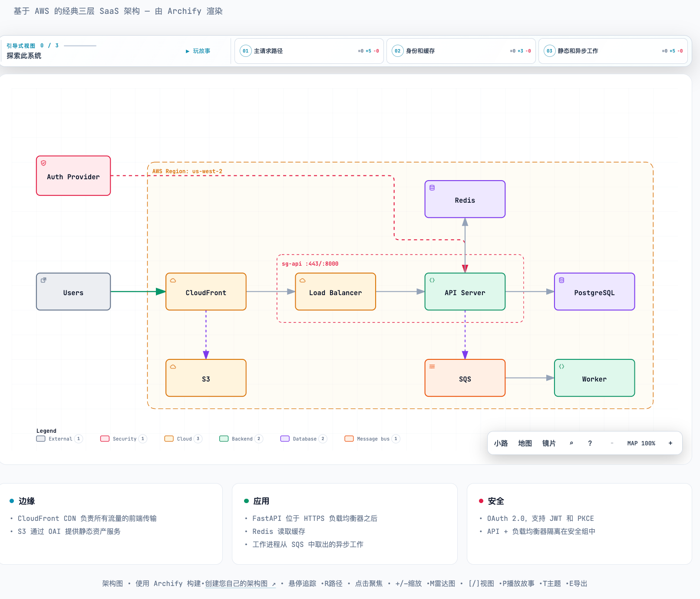Click the footer shortcut E导出
The image size is (700, 599).
578,584
